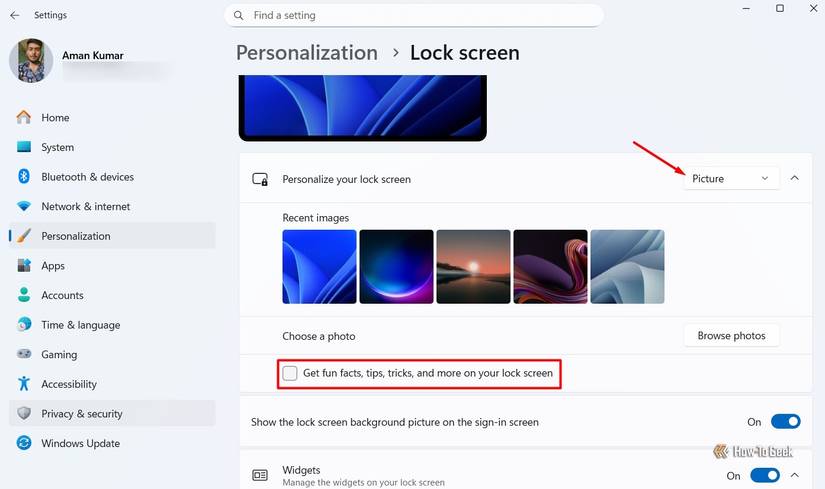This screenshot has height=489, width=825.
Task: Click the back arrow in Settings
Action: [x=14, y=15]
